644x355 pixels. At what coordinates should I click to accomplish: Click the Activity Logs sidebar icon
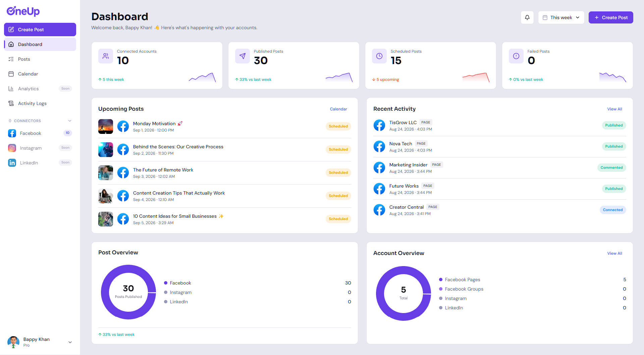tap(11, 103)
